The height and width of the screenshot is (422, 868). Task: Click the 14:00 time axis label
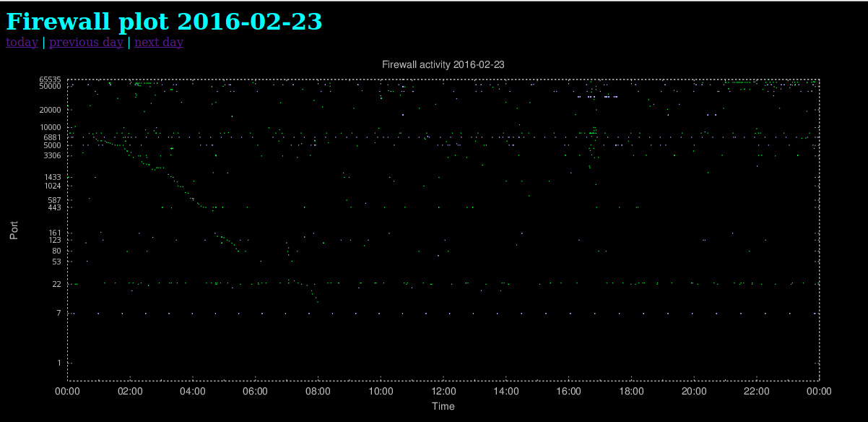point(506,391)
